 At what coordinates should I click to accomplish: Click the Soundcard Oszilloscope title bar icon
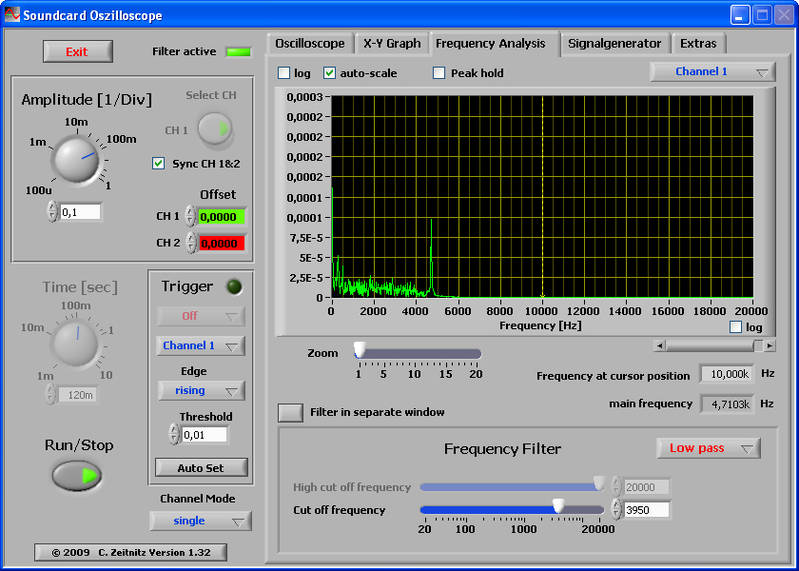12,15
